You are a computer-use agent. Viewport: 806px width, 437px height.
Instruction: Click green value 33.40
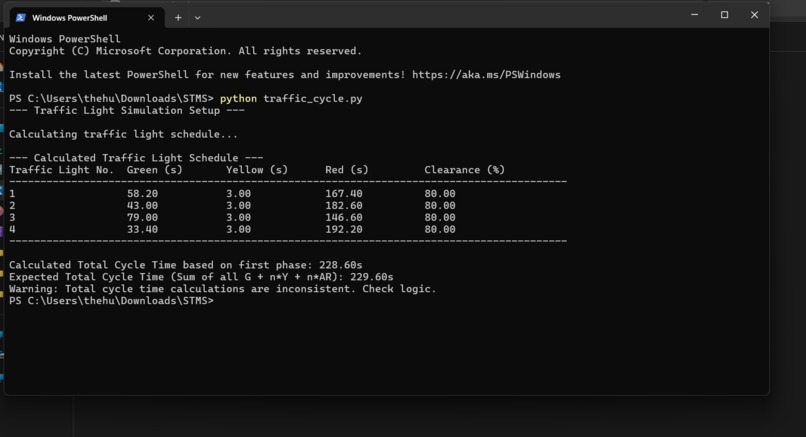click(x=142, y=229)
